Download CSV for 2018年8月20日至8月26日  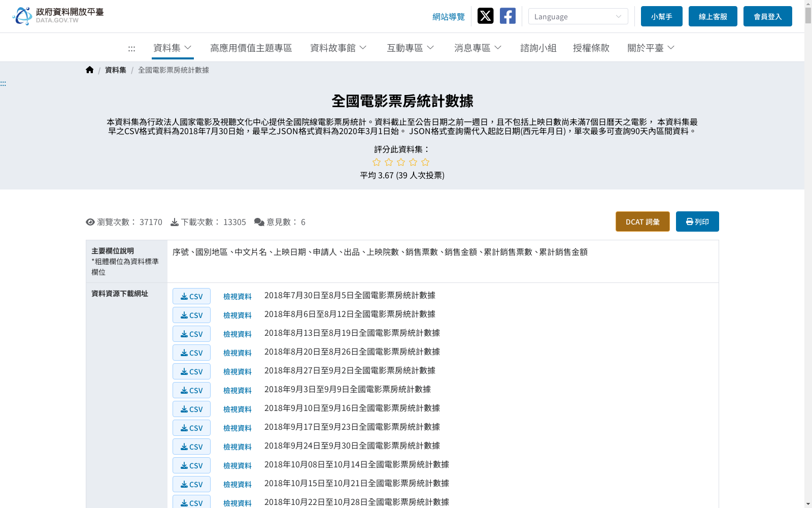point(191,353)
